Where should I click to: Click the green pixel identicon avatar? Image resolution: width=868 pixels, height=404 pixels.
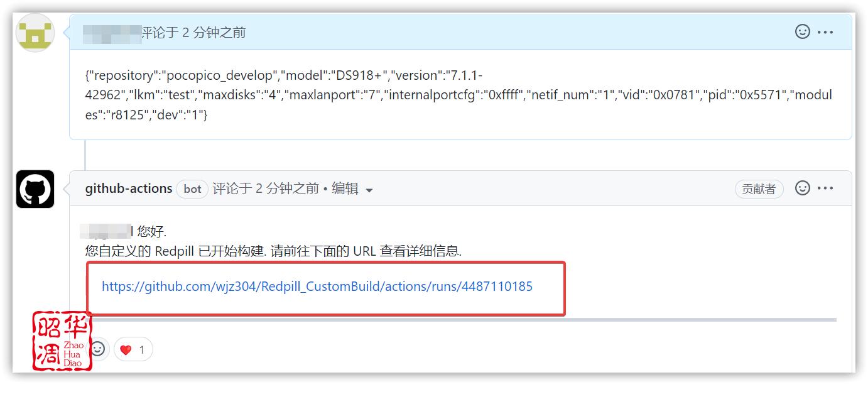pyautogui.click(x=35, y=33)
